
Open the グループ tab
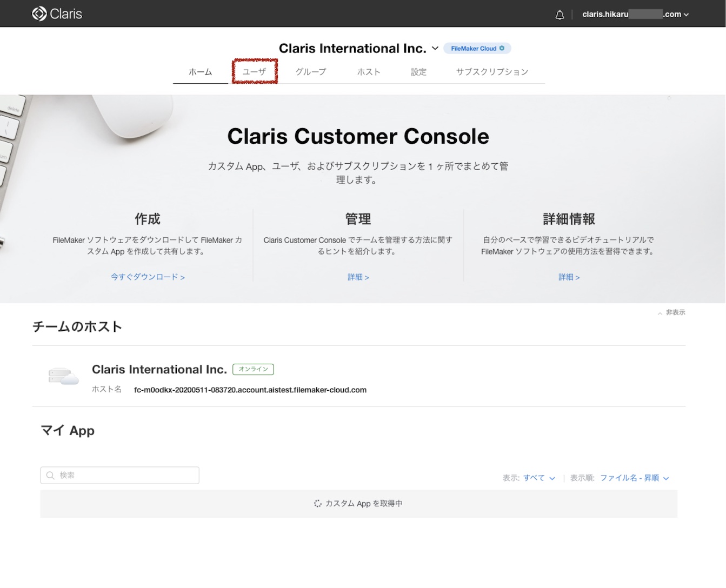[x=311, y=71]
